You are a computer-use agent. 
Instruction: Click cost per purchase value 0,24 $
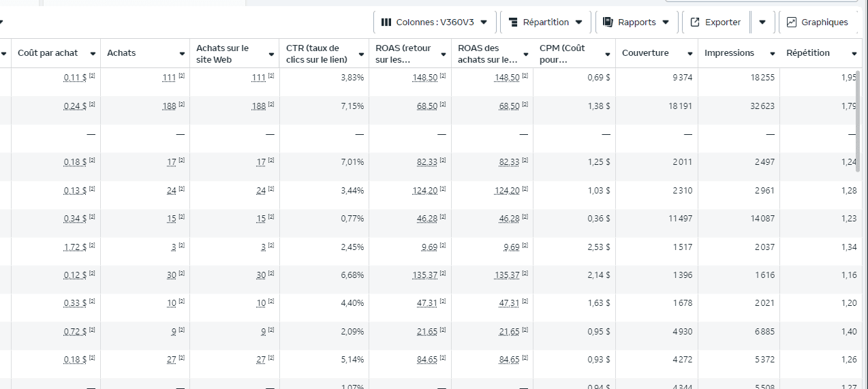click(75, 106)
